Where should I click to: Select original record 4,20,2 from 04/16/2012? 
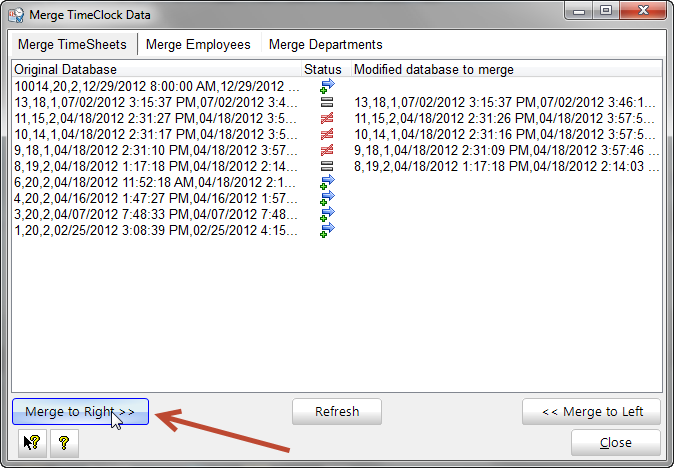coord(155,198)
